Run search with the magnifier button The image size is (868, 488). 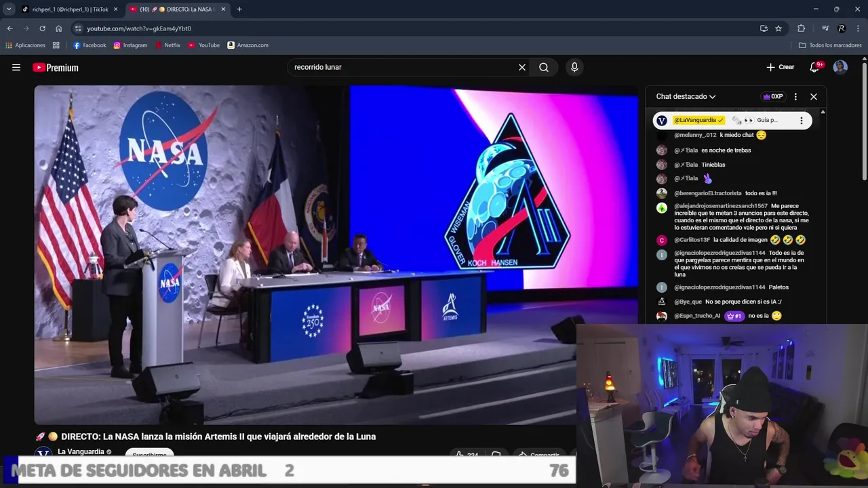[x=544, y=67]
